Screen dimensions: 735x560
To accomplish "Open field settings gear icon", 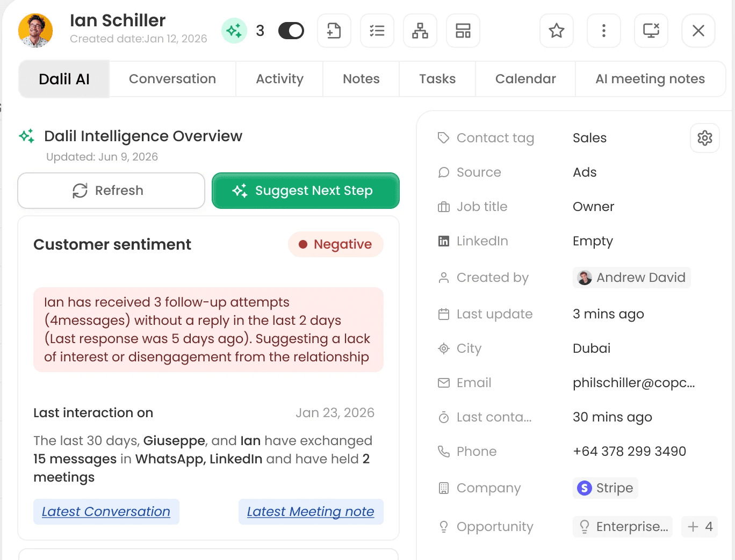I will pyautogui.click(x=705, y=138).
